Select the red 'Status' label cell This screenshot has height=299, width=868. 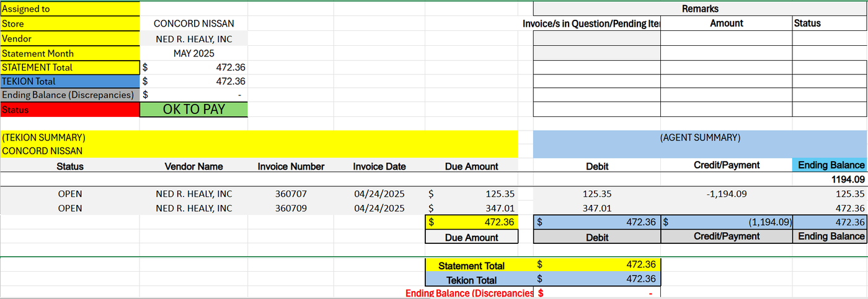coord(70,110)
